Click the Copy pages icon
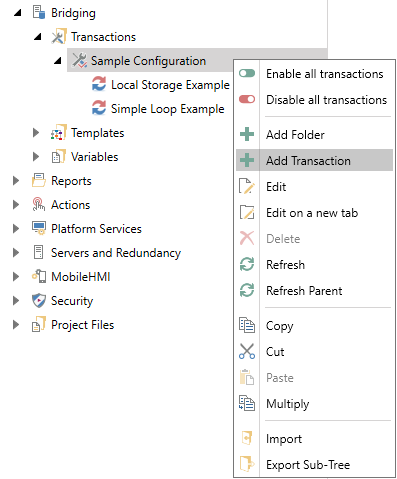 [247, 325]
